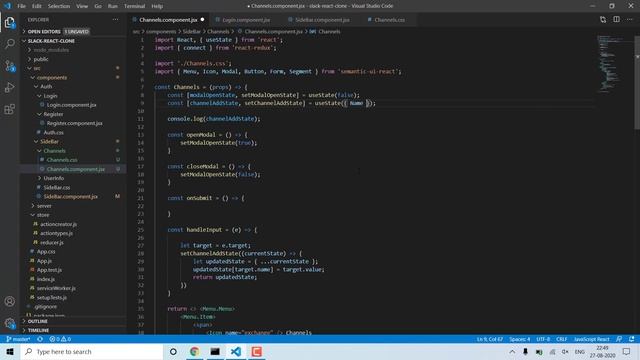The width and height of the screenshot is (640, 360).
Task: Expand the UserInfo folder
Action: 53,178
